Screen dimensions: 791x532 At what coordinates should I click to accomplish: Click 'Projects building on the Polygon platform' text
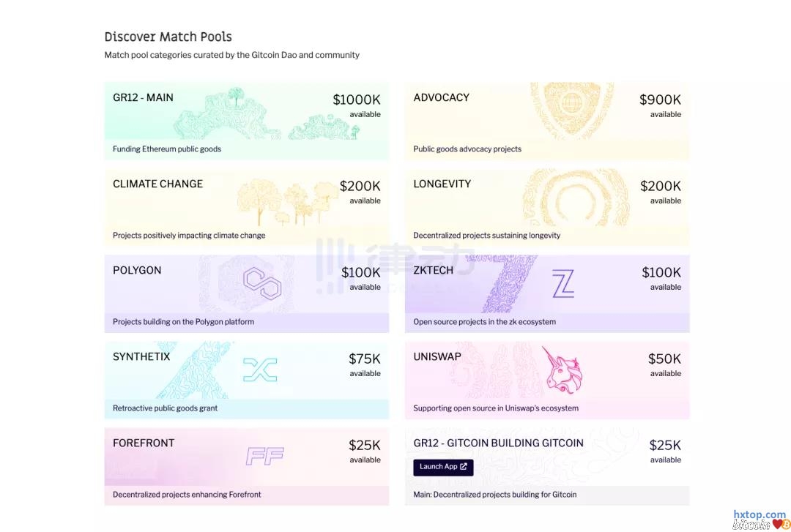183,322
